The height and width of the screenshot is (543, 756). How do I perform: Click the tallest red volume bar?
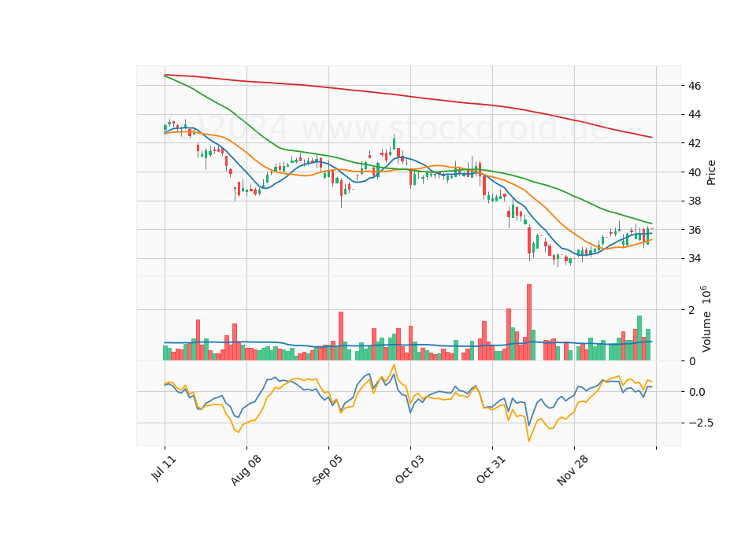click(529, 323)
